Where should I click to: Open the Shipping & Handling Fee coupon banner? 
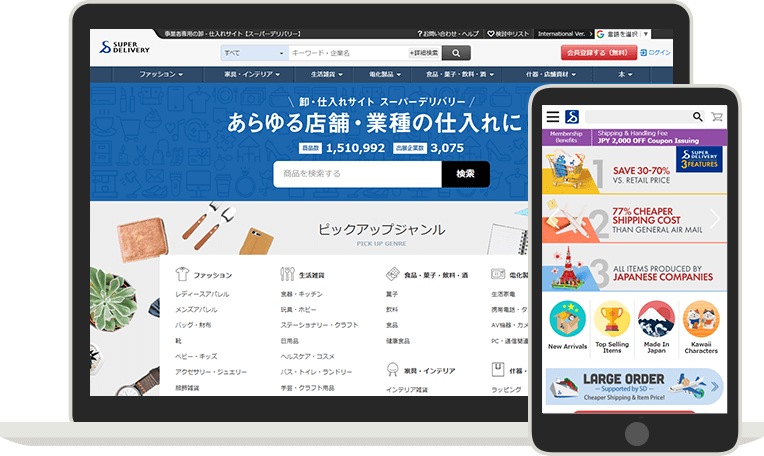click(x=659, y=137)
